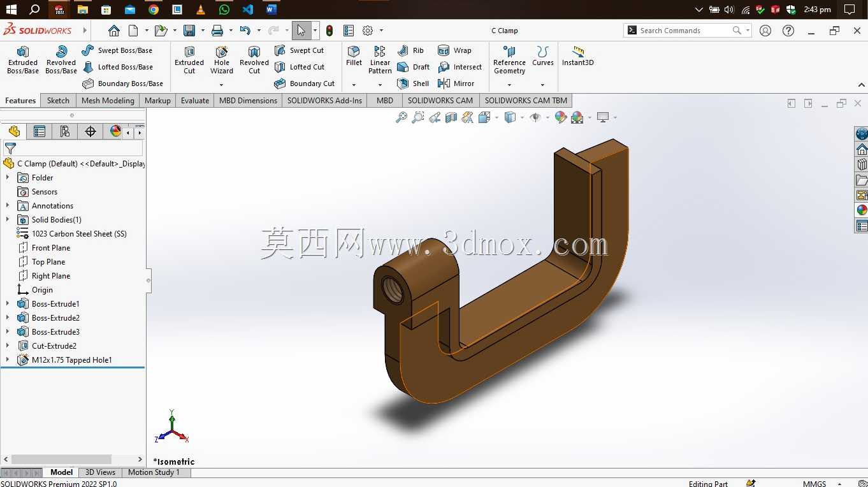
Task: Select the Draft tool
Action: click(413, 67)
